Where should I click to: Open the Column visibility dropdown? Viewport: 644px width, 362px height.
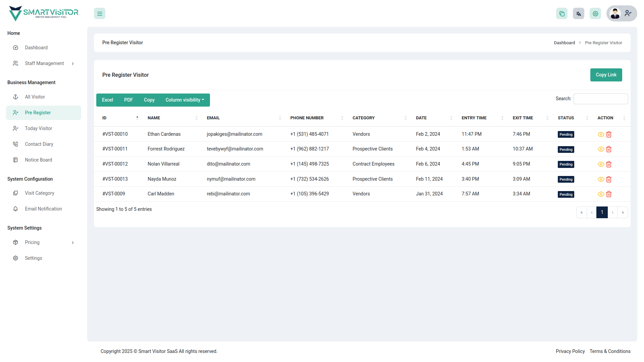pos(184,100)
